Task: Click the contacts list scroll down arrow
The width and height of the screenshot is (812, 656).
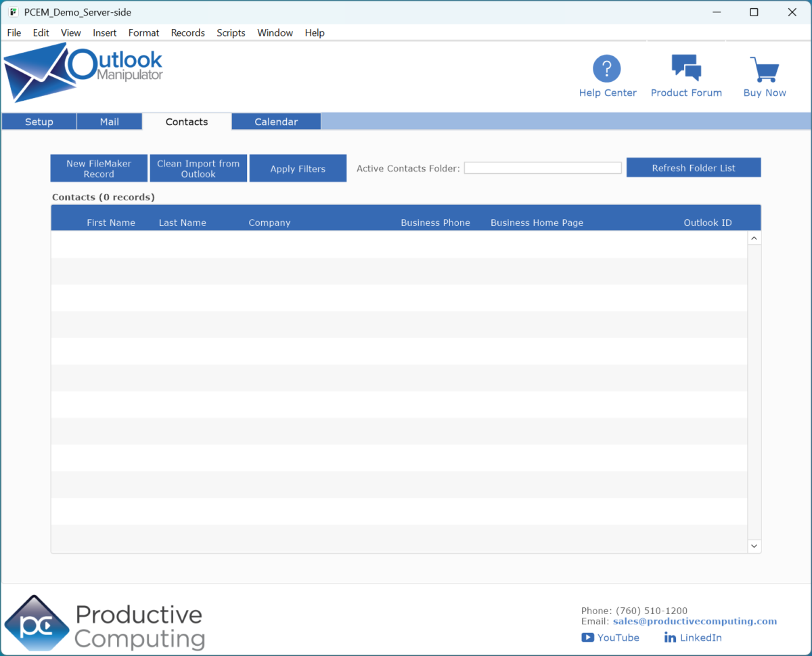Action: tap(754, 546)
